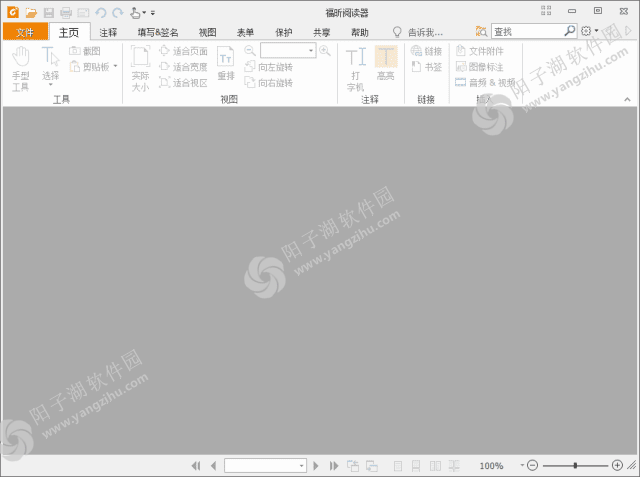Click the ribbon zoom in magnifier
The image size is (640, 477).
325,51
